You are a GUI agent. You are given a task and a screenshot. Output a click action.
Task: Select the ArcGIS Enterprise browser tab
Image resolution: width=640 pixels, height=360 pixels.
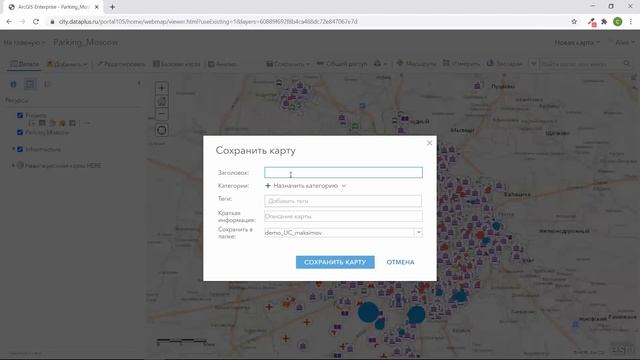point(53,7)
